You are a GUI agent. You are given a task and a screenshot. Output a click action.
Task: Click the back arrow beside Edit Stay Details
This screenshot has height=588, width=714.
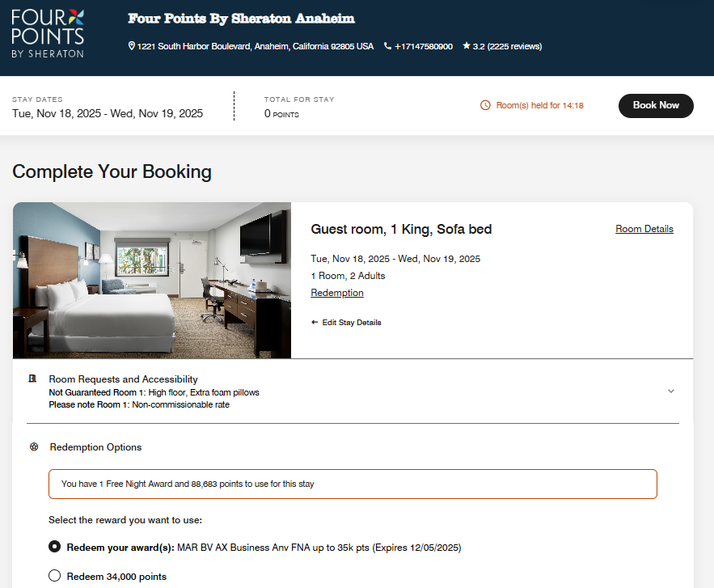tap(315, 322)
